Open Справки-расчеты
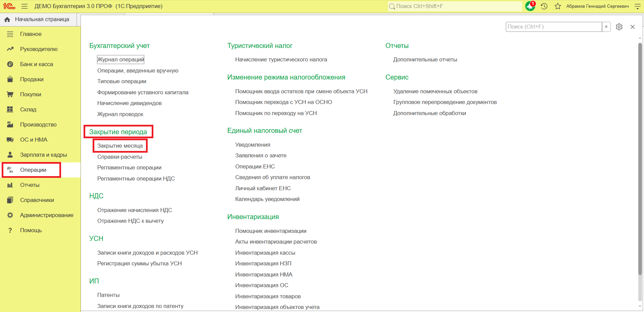644x312 pixels. click(119, 157)
